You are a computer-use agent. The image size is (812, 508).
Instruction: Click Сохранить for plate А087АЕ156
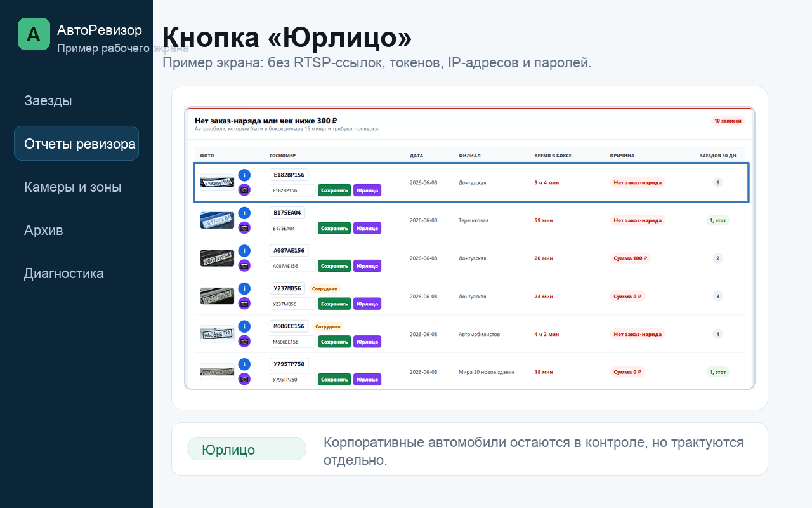click(334, 266)
